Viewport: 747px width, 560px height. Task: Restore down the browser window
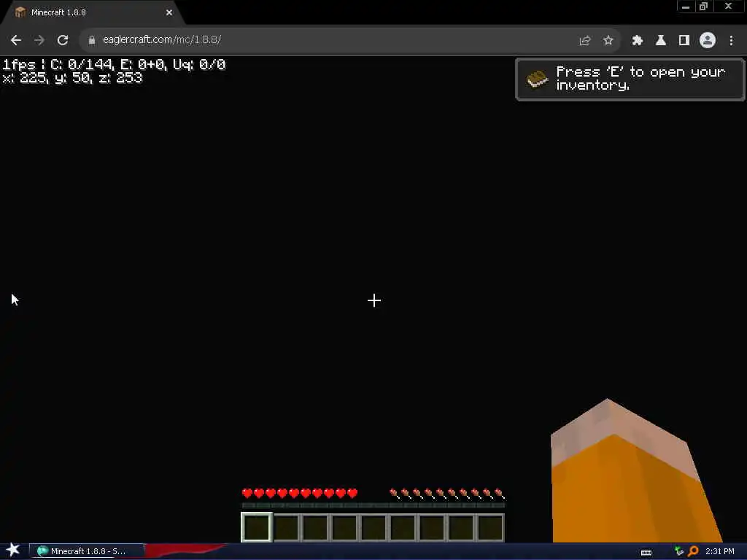coord(704,7)
